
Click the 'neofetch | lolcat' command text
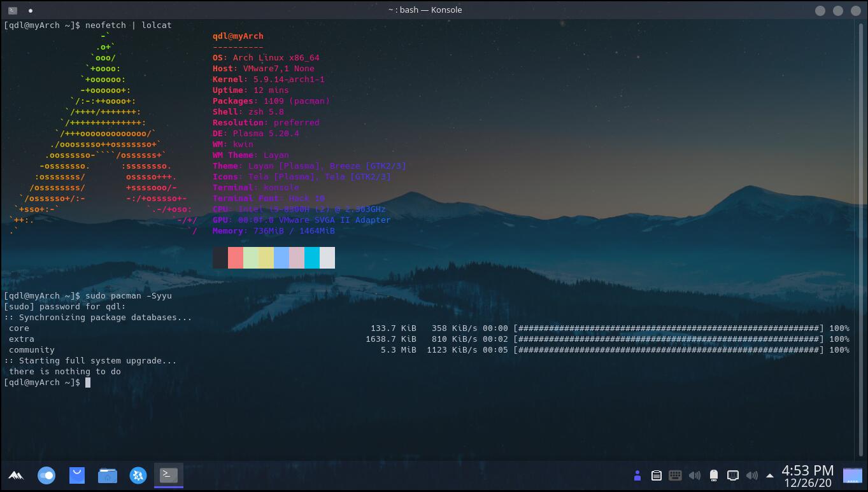click(x=129, y=25)
